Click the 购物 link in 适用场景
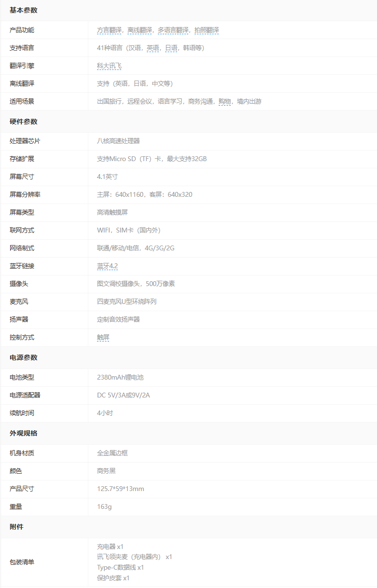 tap(224, 101)
